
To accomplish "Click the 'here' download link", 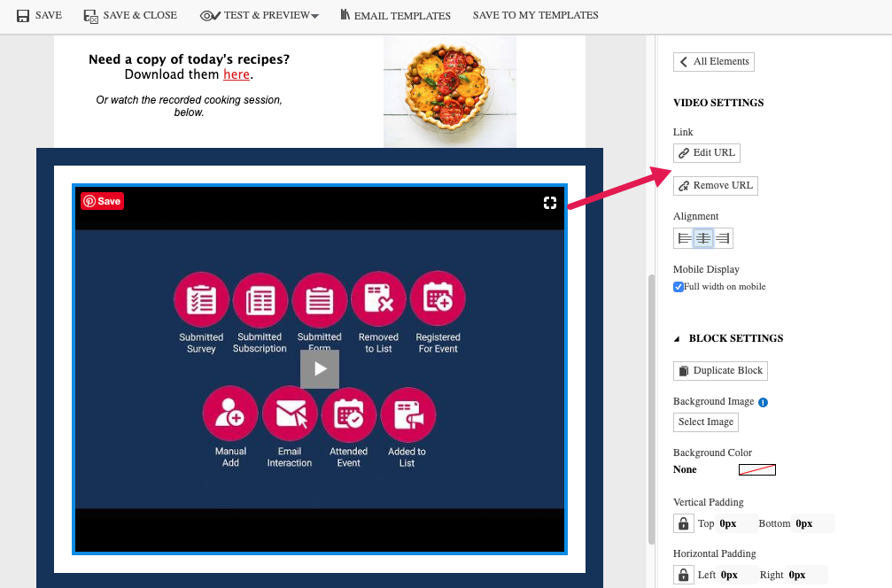I will click(x=237, y=74).
